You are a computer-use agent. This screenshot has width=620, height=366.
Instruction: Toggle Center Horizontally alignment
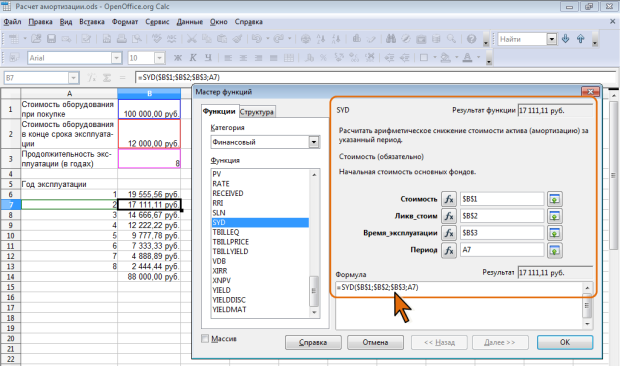(x=243, y=58)
